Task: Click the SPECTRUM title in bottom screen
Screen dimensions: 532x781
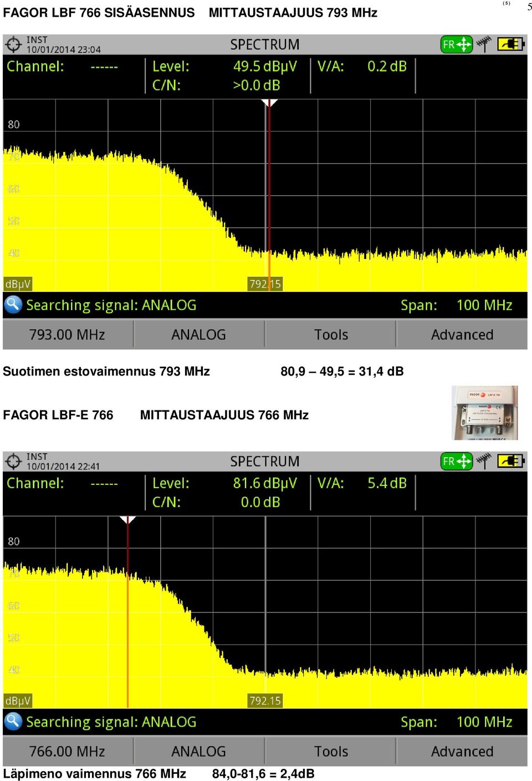Action: click(265, 461)
